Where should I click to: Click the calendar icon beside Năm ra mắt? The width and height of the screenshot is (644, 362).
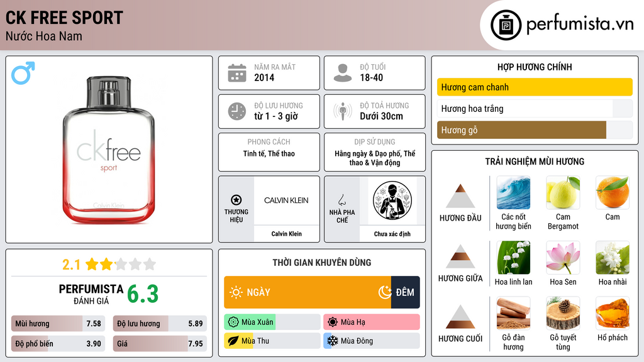[x=237, y=73]
